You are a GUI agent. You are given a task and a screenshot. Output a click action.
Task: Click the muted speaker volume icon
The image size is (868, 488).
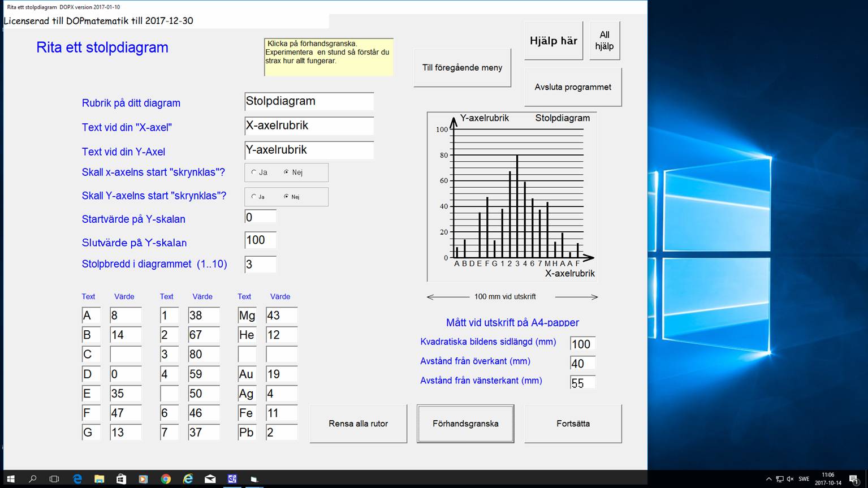tap(790, 479)
